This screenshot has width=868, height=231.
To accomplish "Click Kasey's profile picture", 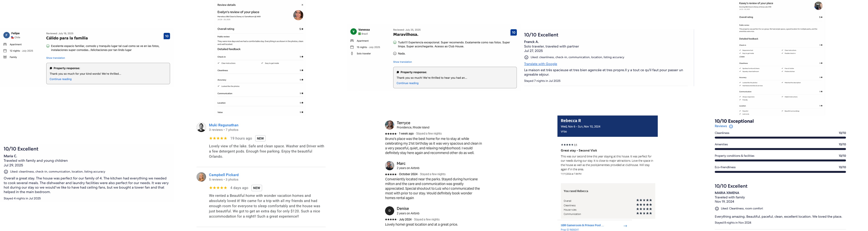I will pyautogui.click(x=818, y=6).
